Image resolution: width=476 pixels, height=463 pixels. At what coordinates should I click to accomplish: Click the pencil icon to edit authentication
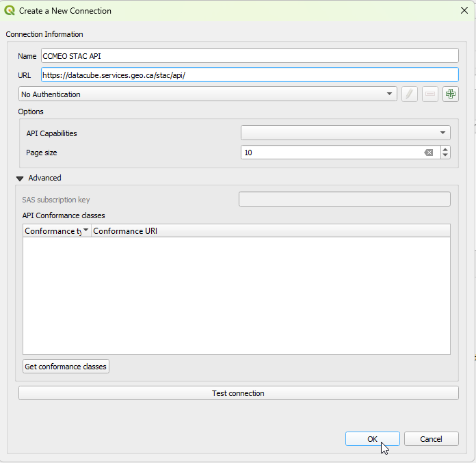410,94
